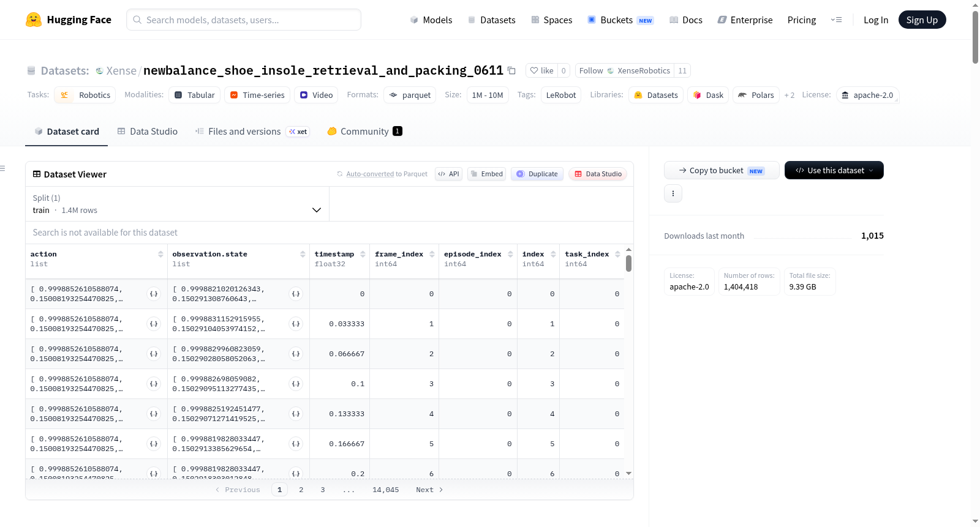Expand action cell in timestamp 0 row
Image resolution: width=980 pixels, height=527 pixels.
(154, 294)
